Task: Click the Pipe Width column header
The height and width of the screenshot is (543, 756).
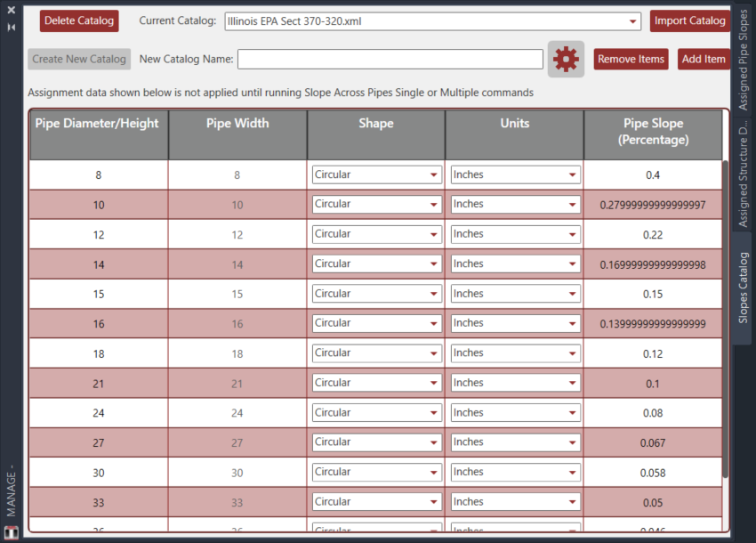Action: pos(237,135)
